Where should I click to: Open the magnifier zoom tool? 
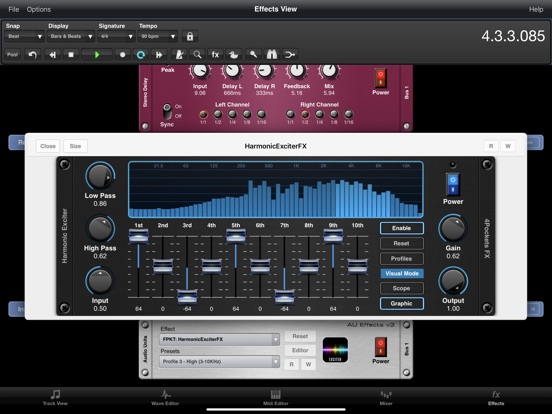pyautogui.click(x=197, y=55)
